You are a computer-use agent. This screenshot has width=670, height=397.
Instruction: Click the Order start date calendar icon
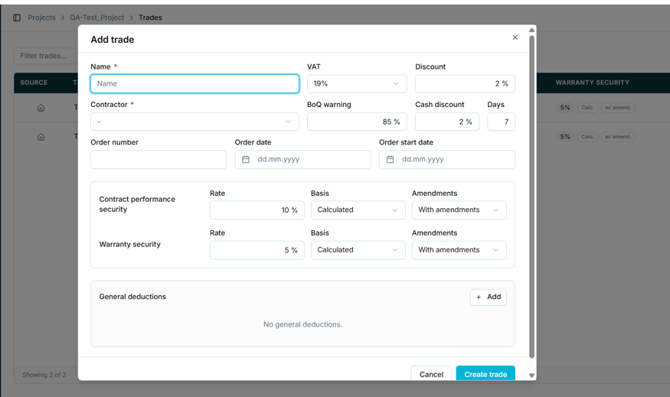390,159
